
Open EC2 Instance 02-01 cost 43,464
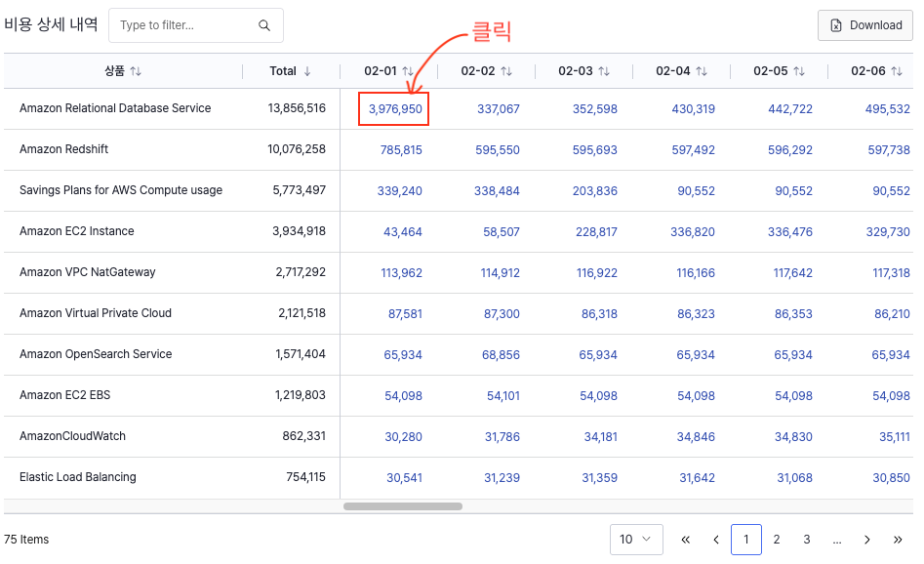pos(403,231)
